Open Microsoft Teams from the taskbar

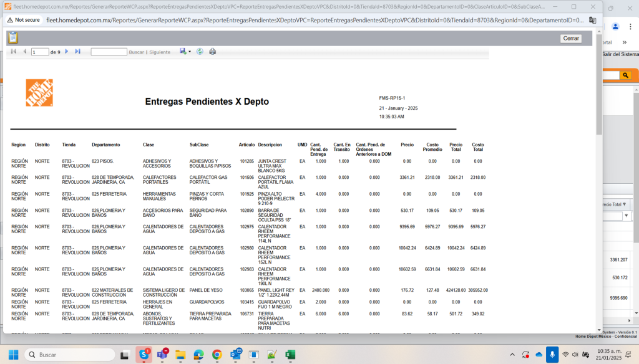[162, 355]
